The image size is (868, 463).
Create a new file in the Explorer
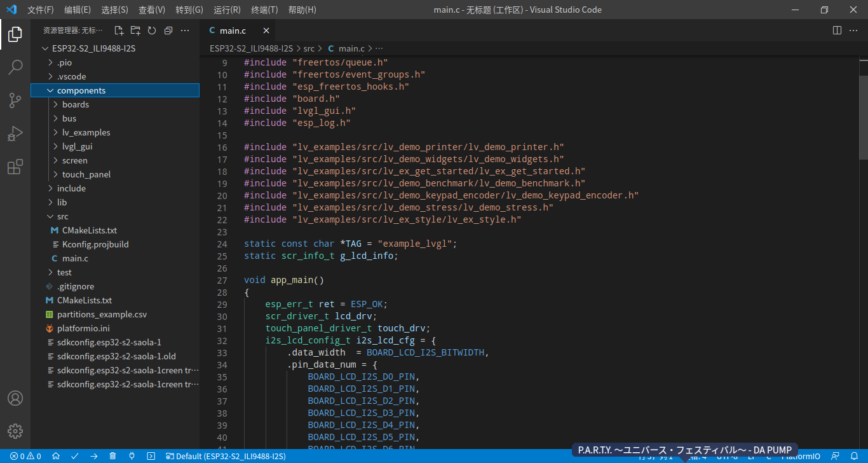[119, 30]
